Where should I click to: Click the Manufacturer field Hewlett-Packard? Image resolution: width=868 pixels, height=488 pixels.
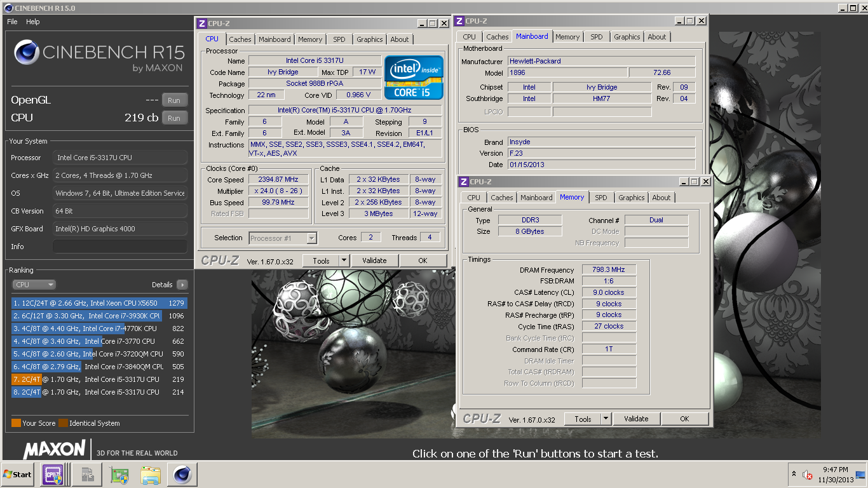[x=601, y=61]
